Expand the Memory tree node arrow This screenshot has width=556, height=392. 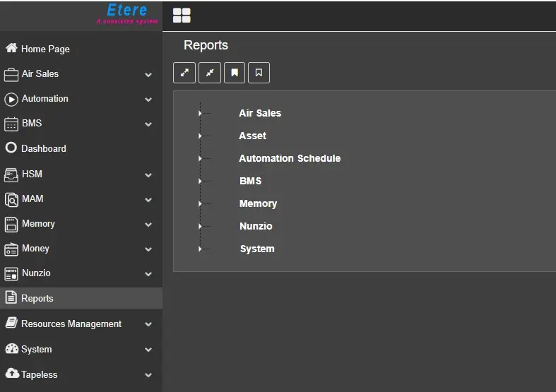click(x=201, y=203)
